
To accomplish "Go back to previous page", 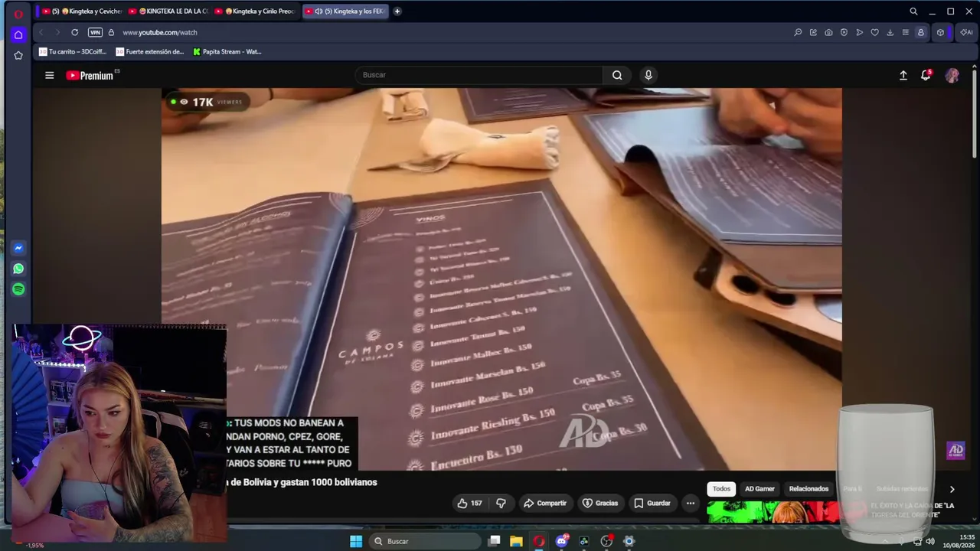I will (x=41, y=32).
